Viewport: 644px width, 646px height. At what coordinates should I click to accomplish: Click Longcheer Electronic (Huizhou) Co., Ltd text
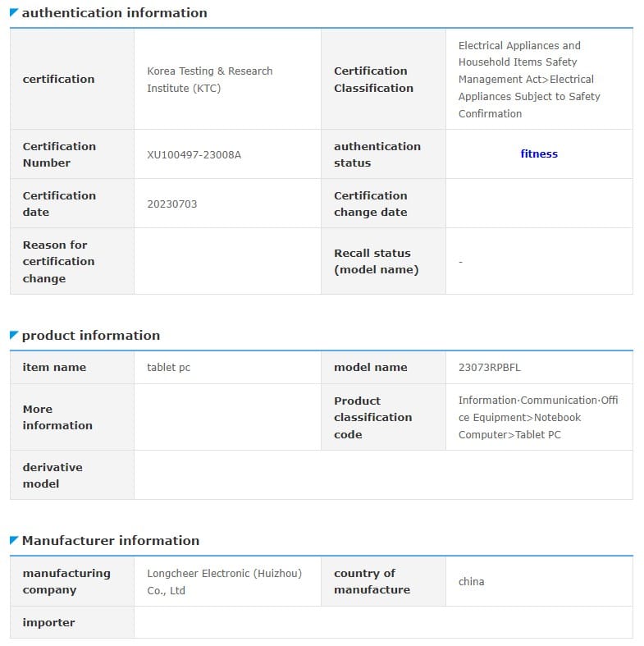tap(224, 581)
